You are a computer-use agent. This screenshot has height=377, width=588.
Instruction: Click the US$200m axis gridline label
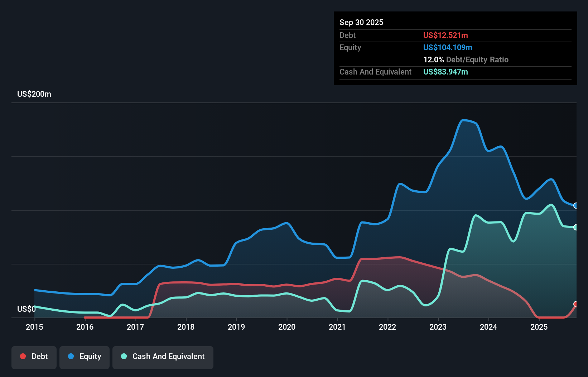pos(34,94)
